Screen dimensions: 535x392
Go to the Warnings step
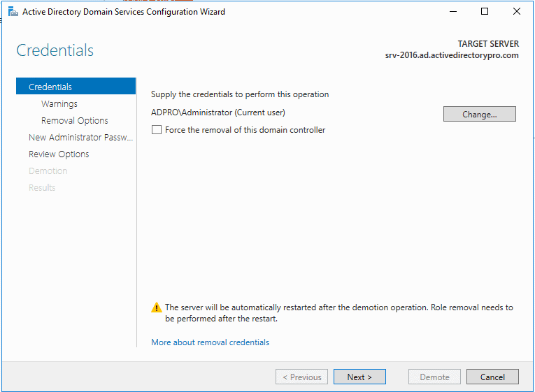[x=59, y=103]
